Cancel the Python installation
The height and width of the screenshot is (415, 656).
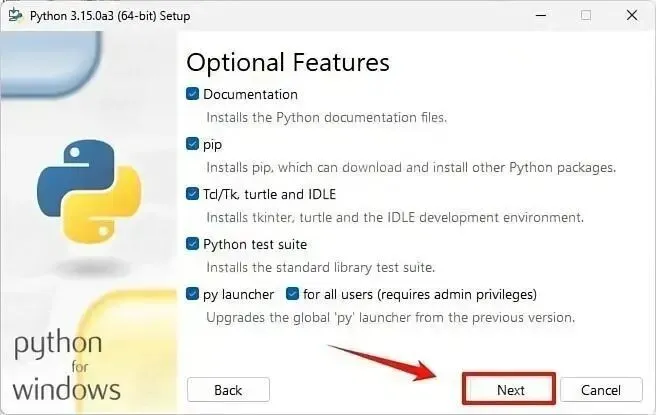601,390
